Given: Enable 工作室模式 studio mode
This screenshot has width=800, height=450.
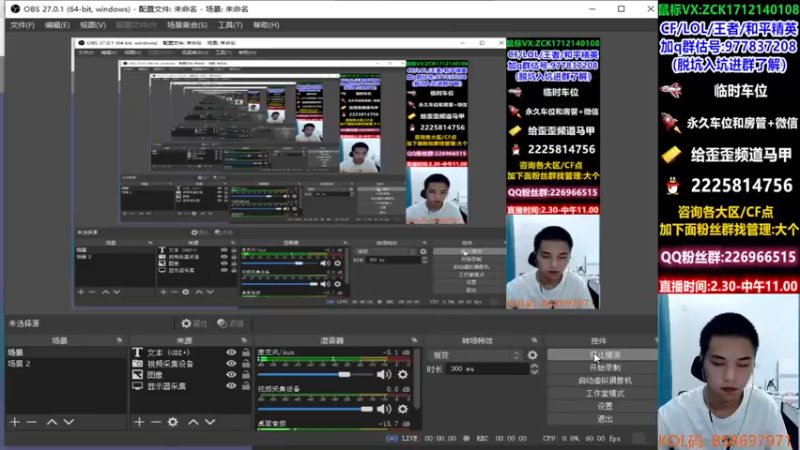Looking at the screenshot, I should [x=604, y=393].
